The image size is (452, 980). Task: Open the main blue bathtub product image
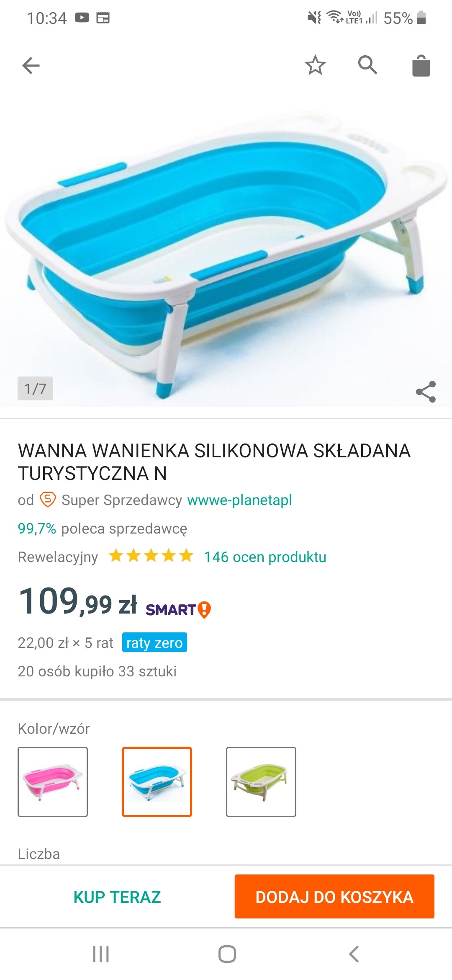[226, 251]
